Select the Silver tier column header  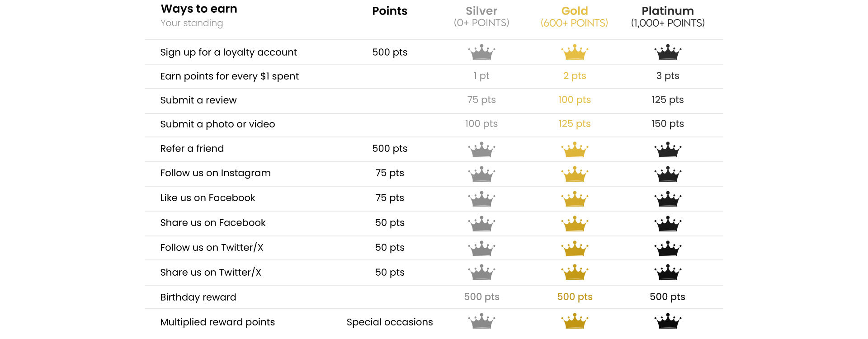click(481, 17)
